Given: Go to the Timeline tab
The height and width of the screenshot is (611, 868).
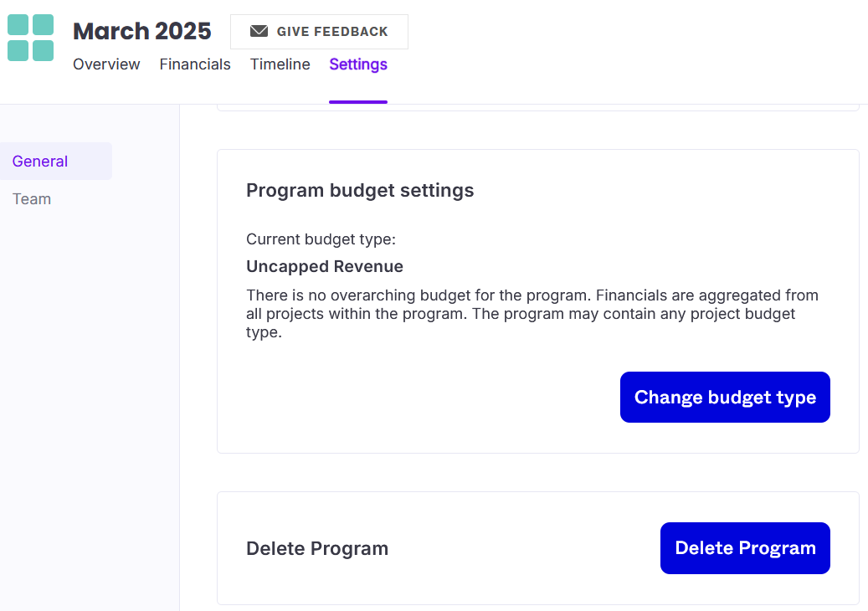Looking at the screenshot, I should pos(280,64).
